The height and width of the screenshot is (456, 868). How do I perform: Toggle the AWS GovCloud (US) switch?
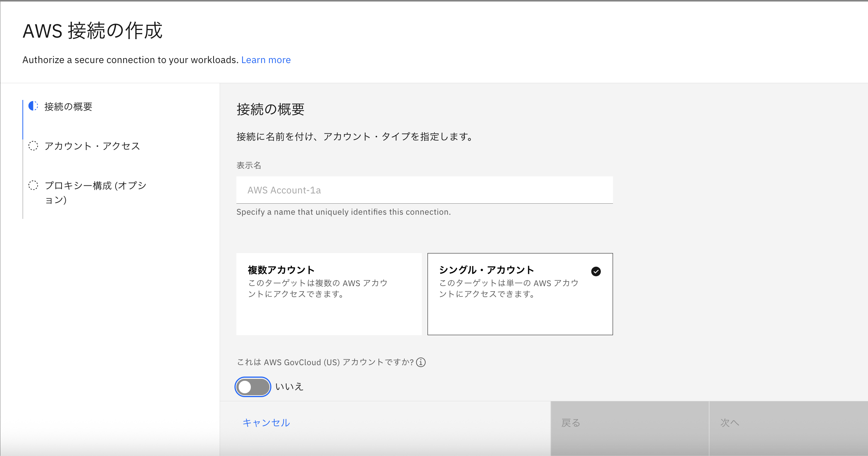tap(253, 387)
